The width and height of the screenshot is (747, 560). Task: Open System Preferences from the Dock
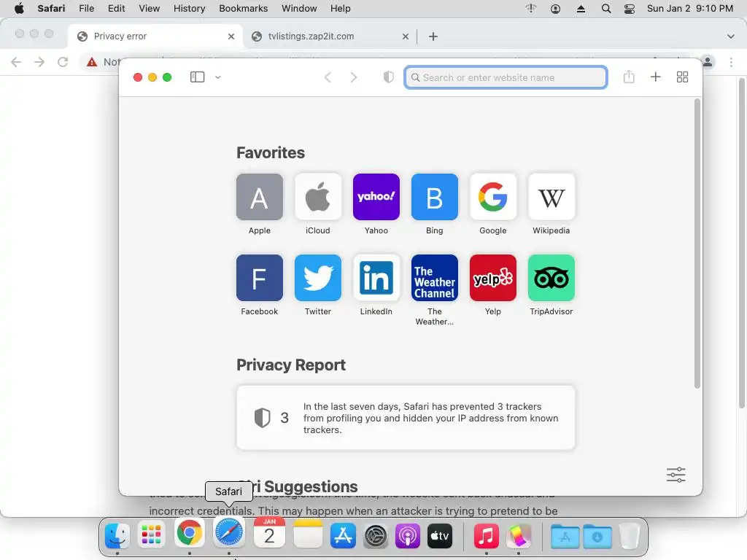coord(376,536)
